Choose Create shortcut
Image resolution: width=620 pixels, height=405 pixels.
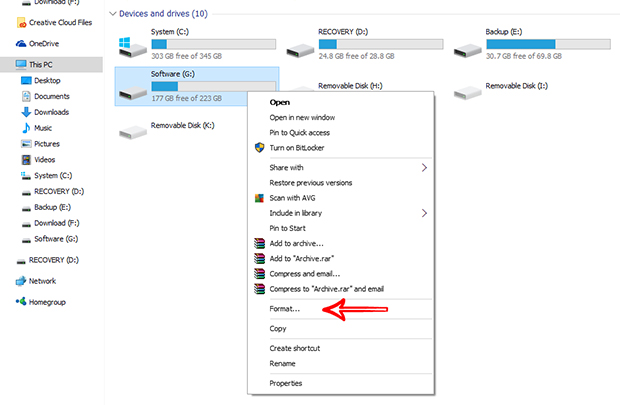(295, 348)
